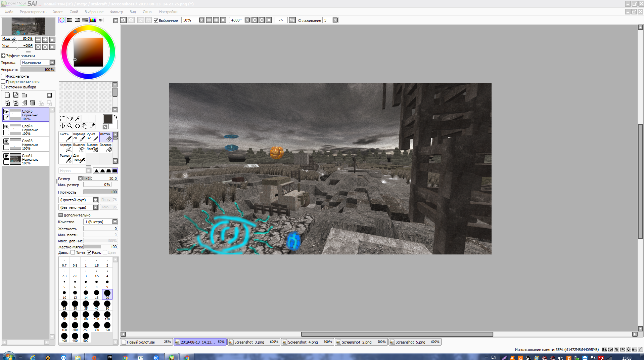Image resolution: width=644 pixels, height=360 pixels.
Task: Uncheck the Выбранное checkbox in toolbar
Action: point(156,20)
